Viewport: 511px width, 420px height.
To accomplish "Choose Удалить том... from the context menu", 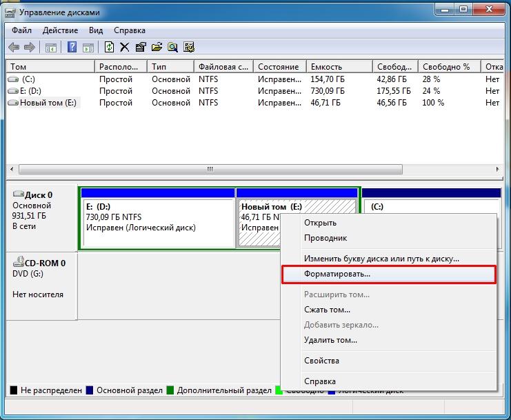I will coord(388,340).
